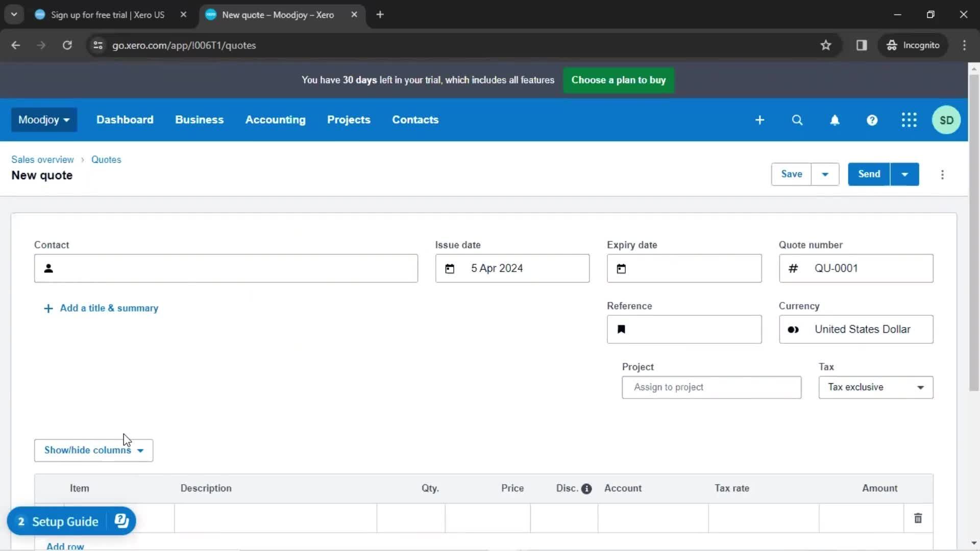Image resolution: width=980 pixels, height=551 pixels.
Task: Click the Issue date calendar icon
Action: coord(450,269)
